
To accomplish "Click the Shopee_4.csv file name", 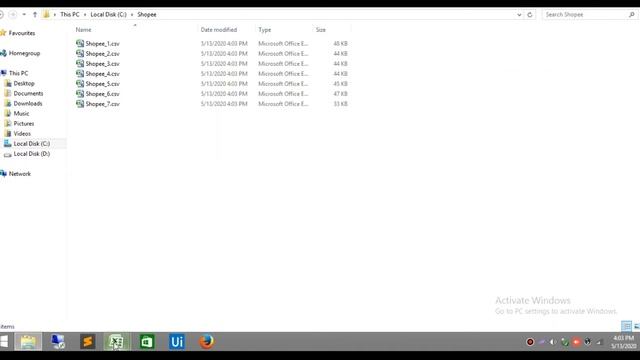I will (102, 73).
